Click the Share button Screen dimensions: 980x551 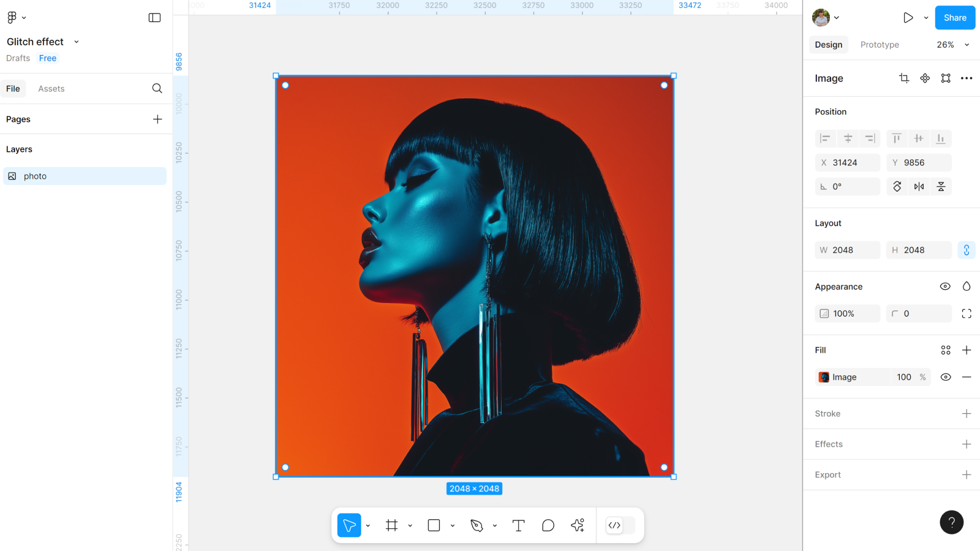click(955, 18)
